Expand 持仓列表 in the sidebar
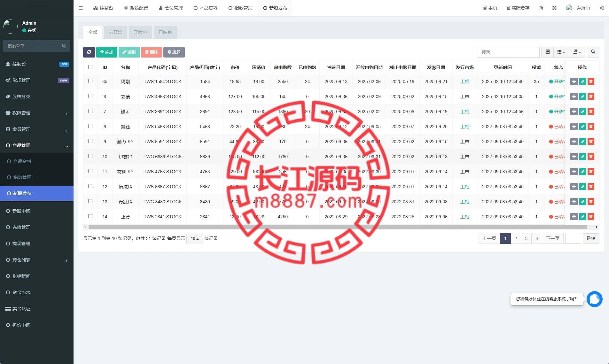609x364 pixels. click(x=37, y=260)
